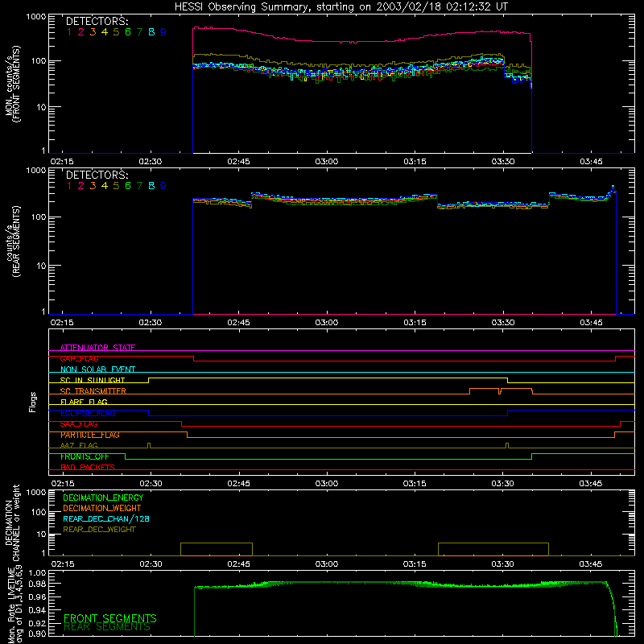Click 02:30 tick label under front segments plot

pyautogui.click(x=151, y=162)
